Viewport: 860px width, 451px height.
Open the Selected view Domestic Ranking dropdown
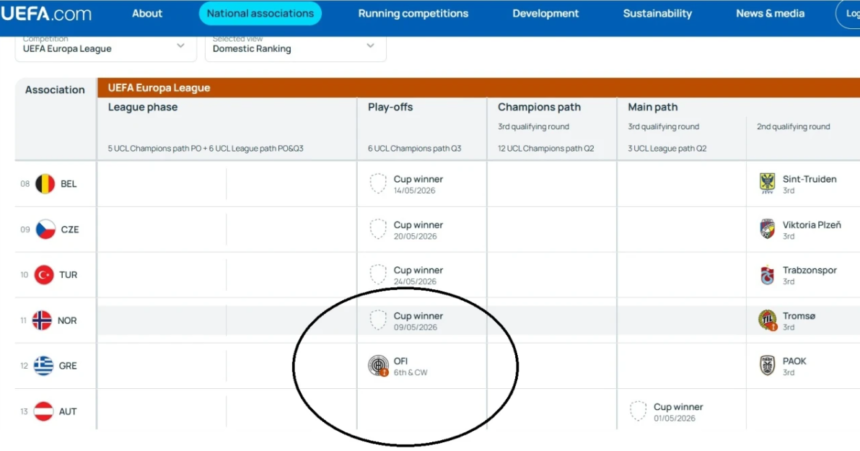tap(294, 46)
